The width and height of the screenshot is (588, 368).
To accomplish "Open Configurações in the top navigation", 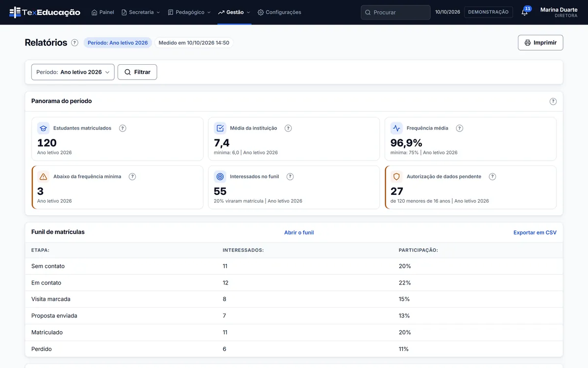I will click(x=279, y=12).
